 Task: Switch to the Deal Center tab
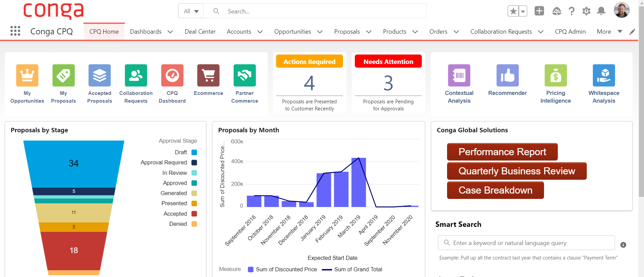pyautogui.click(x=200, y=32)
